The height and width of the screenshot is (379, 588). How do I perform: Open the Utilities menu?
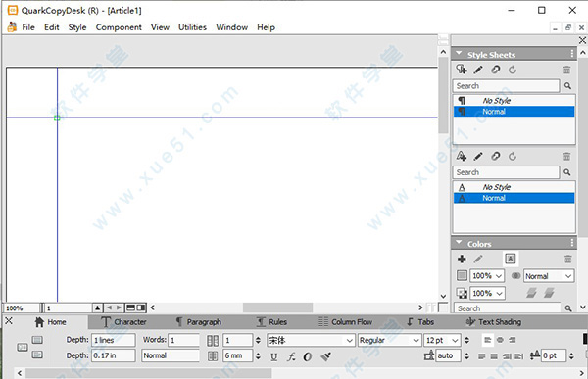(192, 27)
